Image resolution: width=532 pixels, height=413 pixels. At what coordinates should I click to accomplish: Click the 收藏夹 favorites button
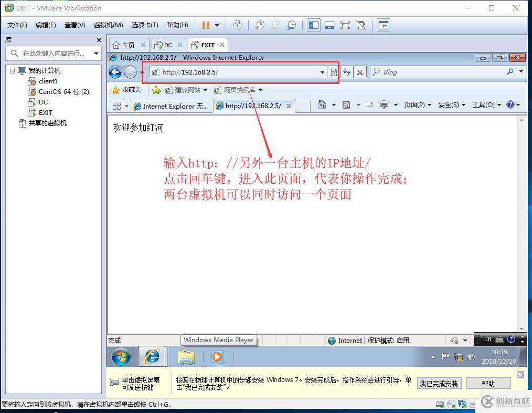pos(126,90)
